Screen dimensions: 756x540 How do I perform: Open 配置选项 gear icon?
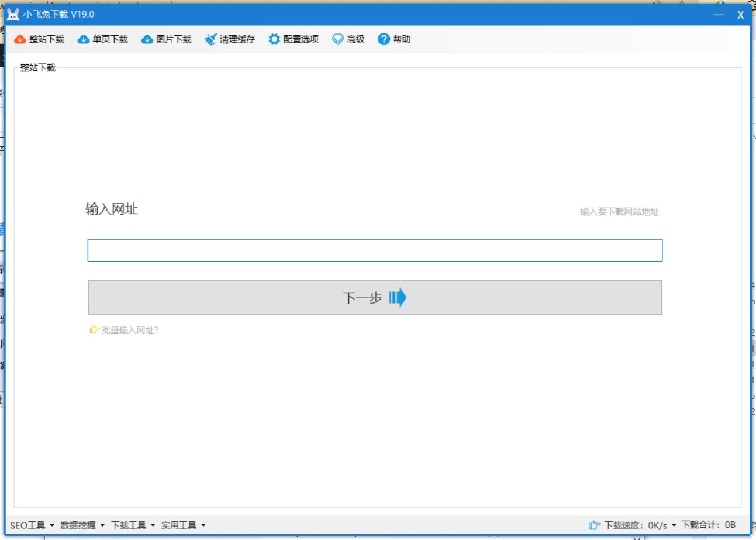274,39
